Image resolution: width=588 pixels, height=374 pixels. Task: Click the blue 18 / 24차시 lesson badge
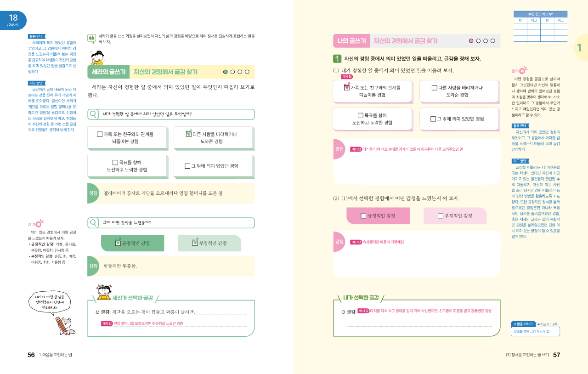13,20
